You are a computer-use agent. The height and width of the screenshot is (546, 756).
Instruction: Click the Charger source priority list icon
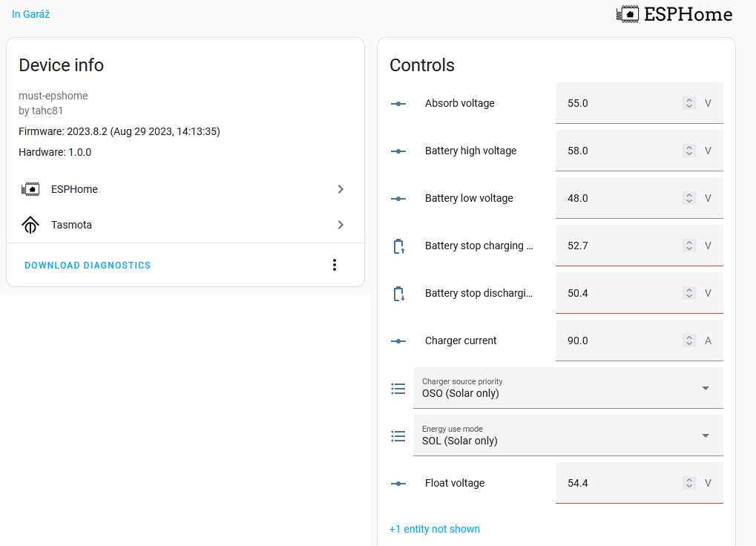398,388
